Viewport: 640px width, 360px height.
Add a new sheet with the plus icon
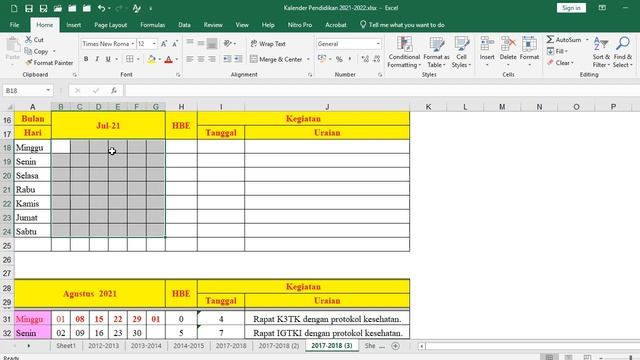click(395, 346)
